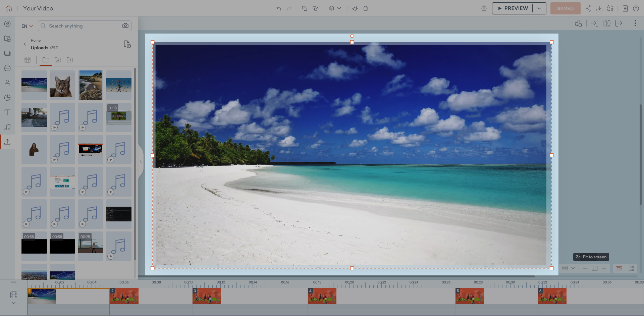Viewport: 644px width, 316px height.
Task: Switch to the folders view tab in Uploads
Action: (46, 60)
